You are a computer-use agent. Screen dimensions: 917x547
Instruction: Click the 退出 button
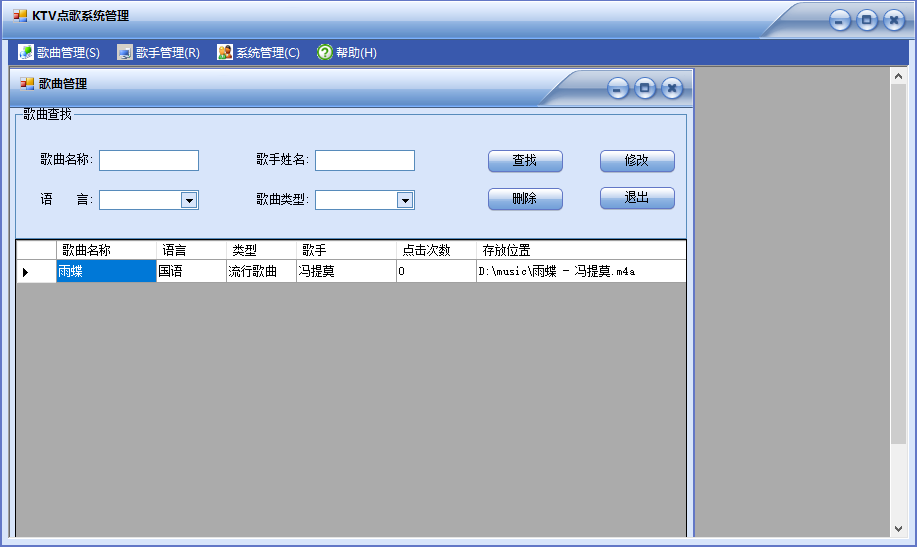(x=637, y=198)
